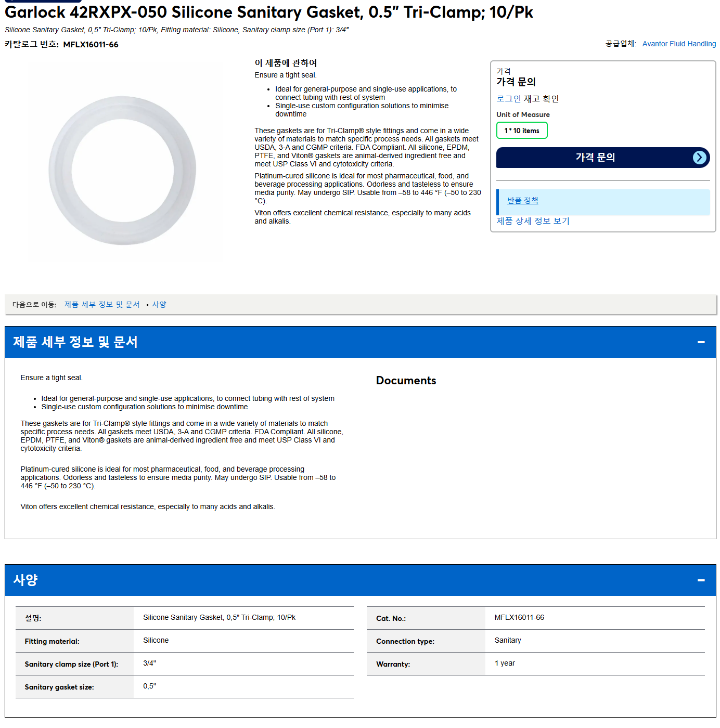Click the silicone gasket product image
The height and width of the screenshot is (728, 720).
click(123, 170)
